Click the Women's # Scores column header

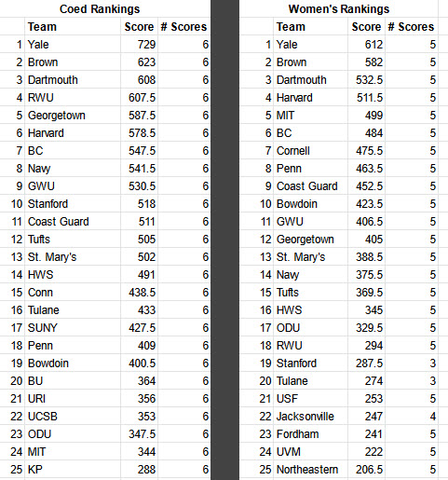(411, 26)
